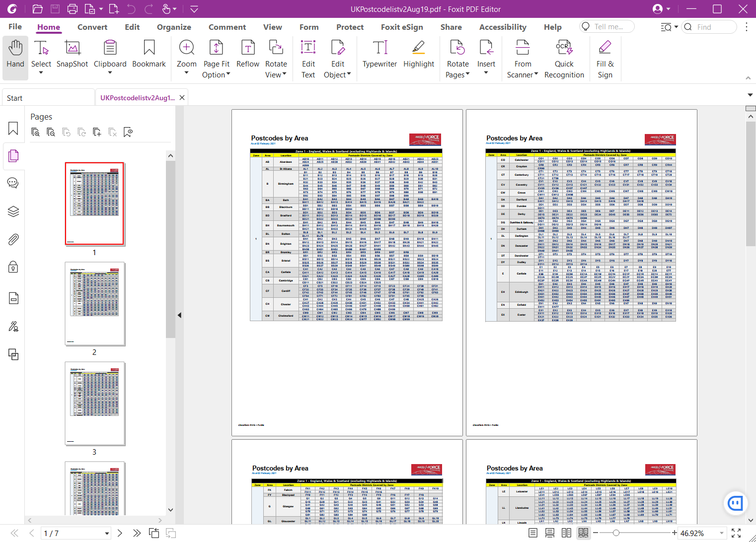Switch to continuous facing view mode

point(583,533)
